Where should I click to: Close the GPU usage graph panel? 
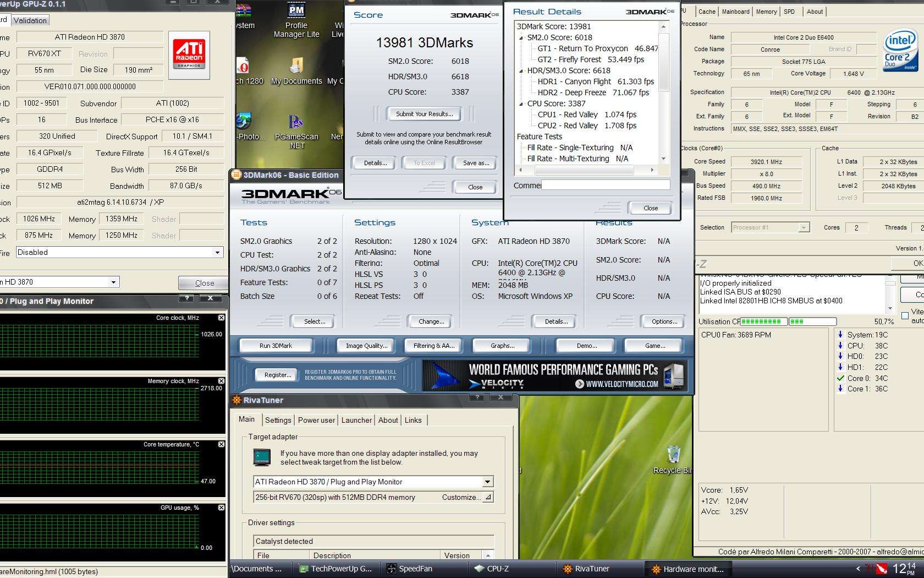221,508
